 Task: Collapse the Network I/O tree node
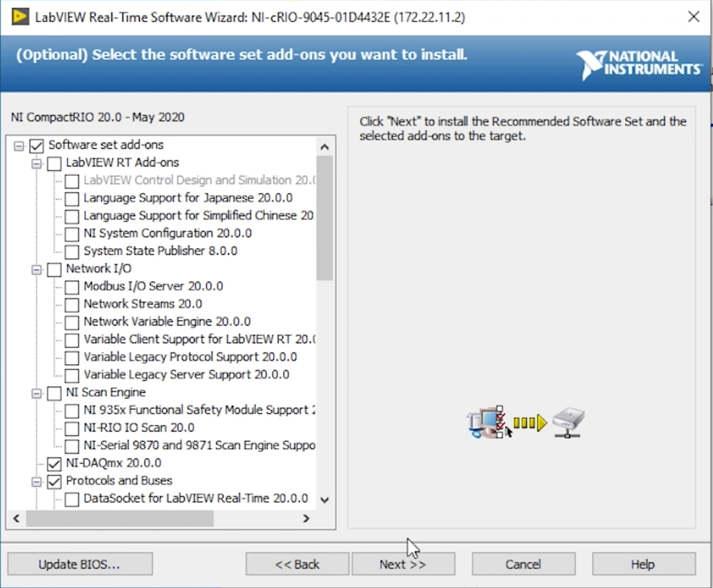(37, 269)
